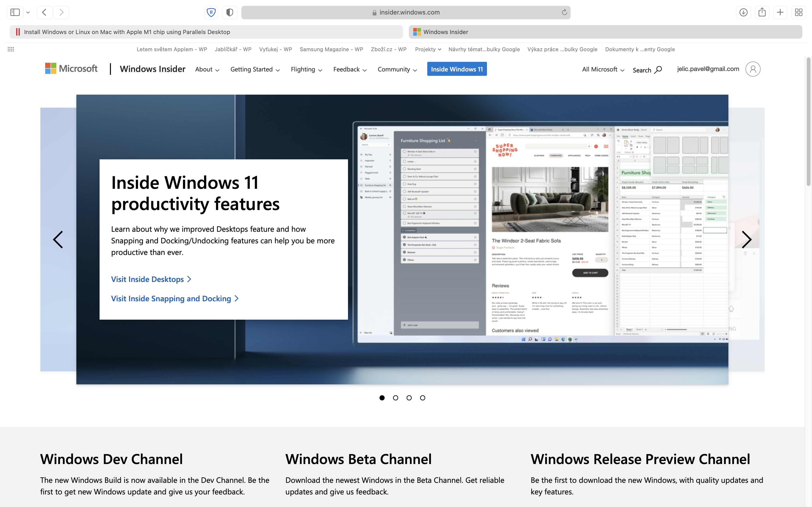Image resolution: width=812 pixels, height=507 pixels.
Task: Click the user account avatar icon
Action: (x=753, y=69)
